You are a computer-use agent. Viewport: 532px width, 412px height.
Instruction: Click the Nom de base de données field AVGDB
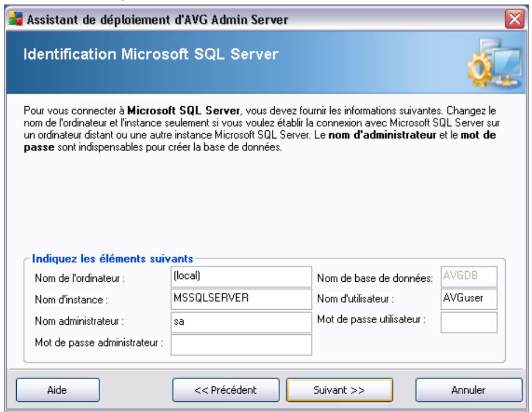point(469,277)
